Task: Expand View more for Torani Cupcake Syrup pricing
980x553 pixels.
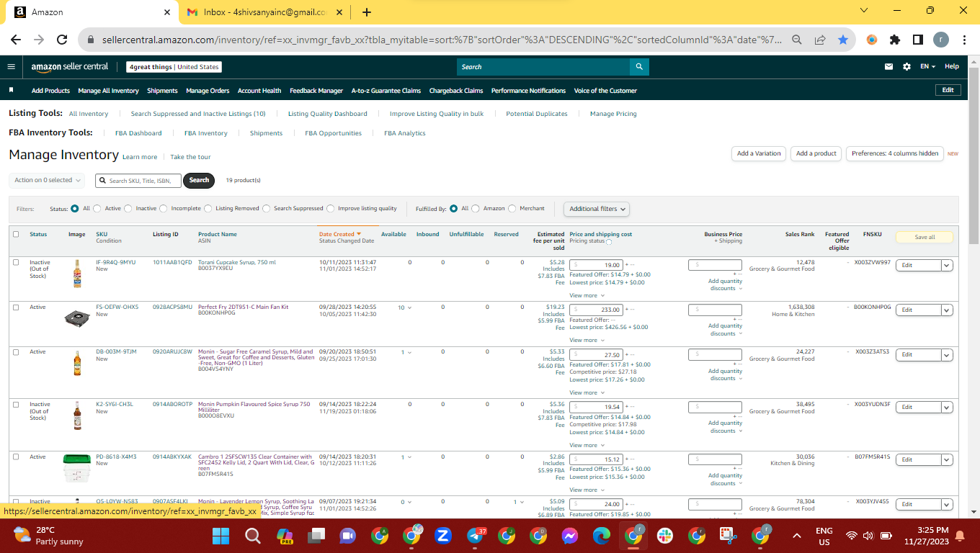Action: [x=586, y=295]
